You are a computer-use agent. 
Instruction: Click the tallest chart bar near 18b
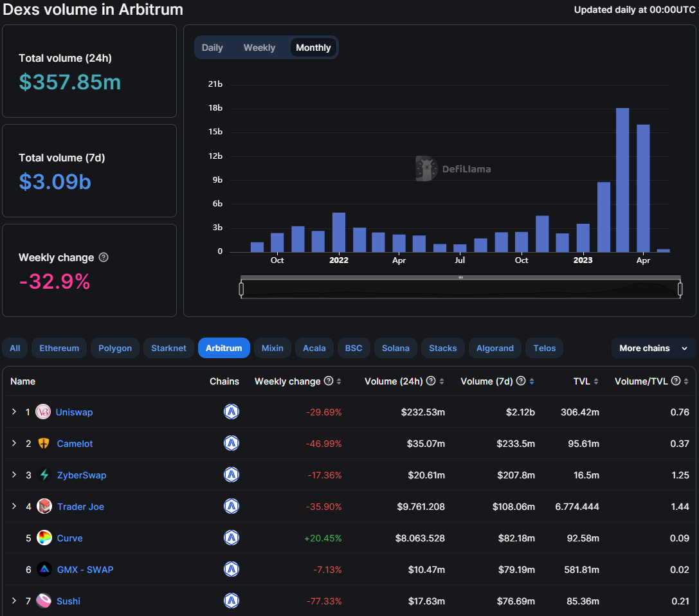click(x=622, y=180)
